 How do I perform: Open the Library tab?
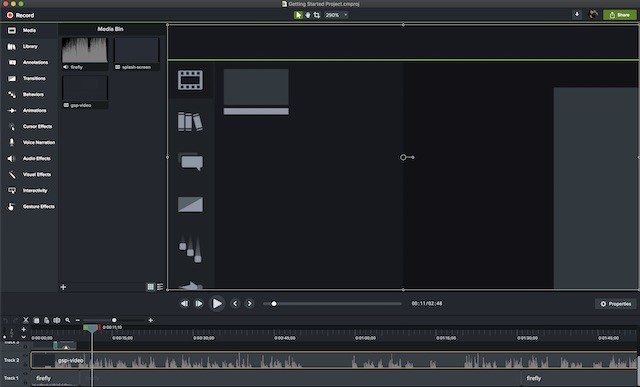(29, 47)
